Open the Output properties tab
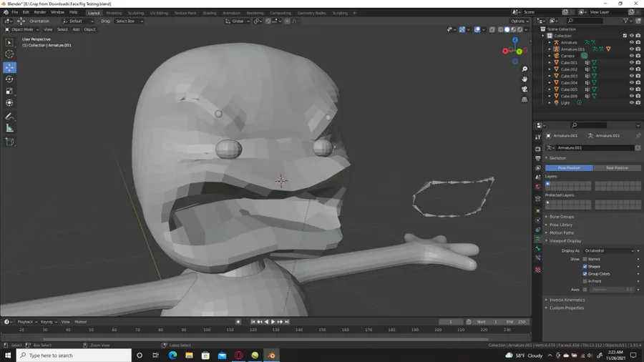The width and height of the screenshot is (644, 362). (538, 158)
